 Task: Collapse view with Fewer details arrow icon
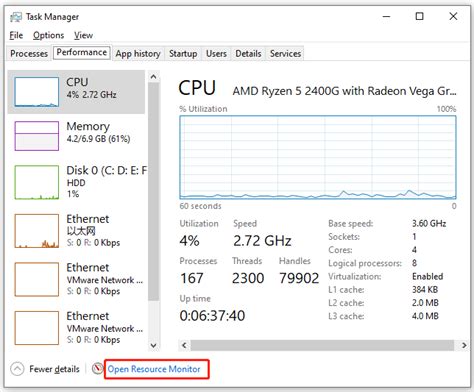click(17, 369)
